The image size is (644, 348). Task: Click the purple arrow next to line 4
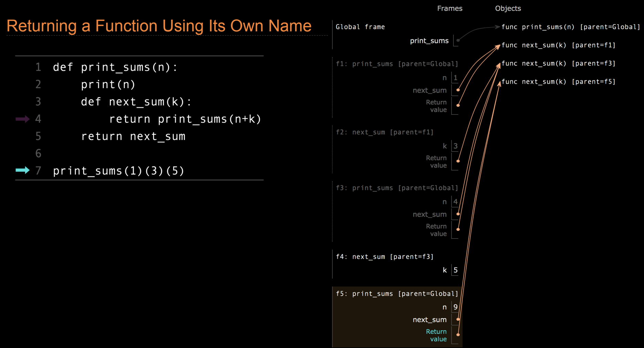click(23, 119)
